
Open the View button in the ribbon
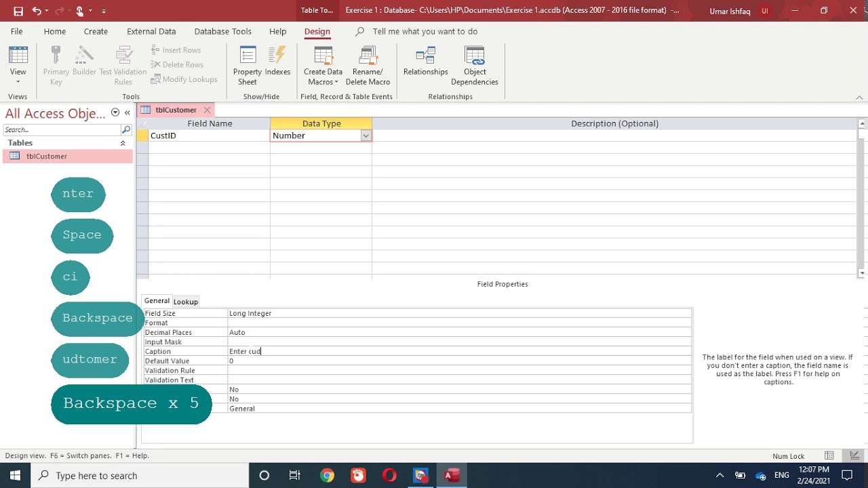[18, 65]
